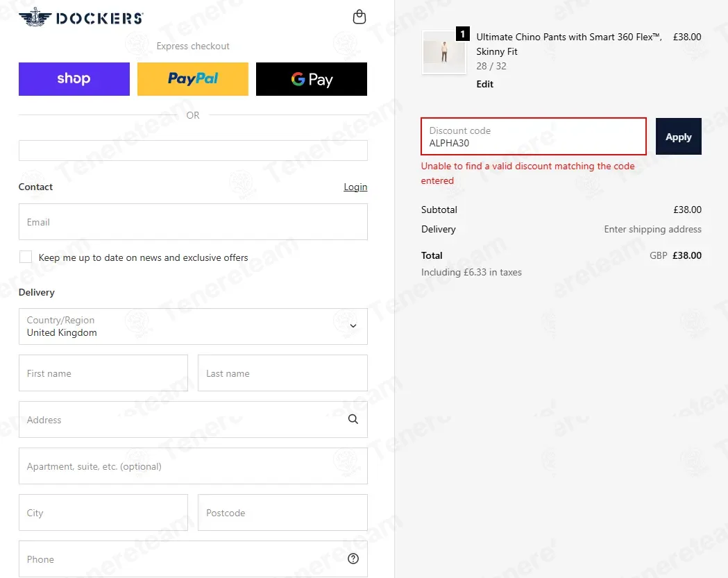Image resolution: width=728 pixels, height=578 pixels.
Task: Click the Subtotal £38.00 amount
Action: [687, 210]
